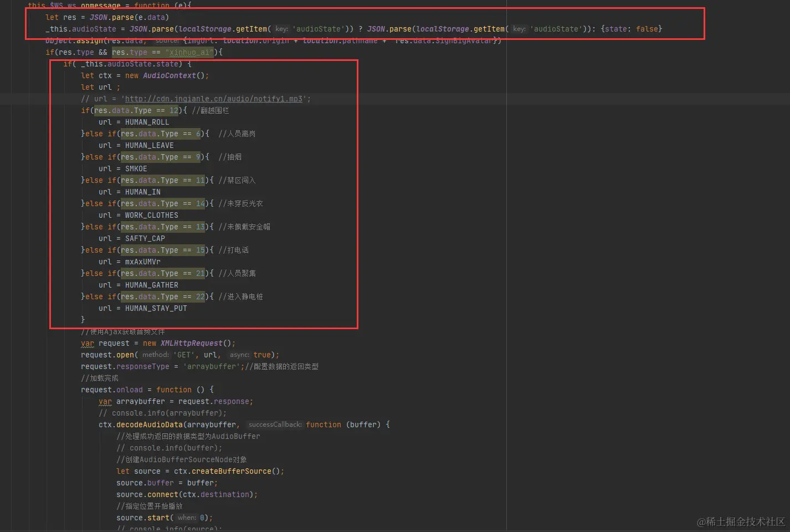790x532 pixels.
Task: Click the '//人员离岗' comment
Action: [x=237, y=134]
